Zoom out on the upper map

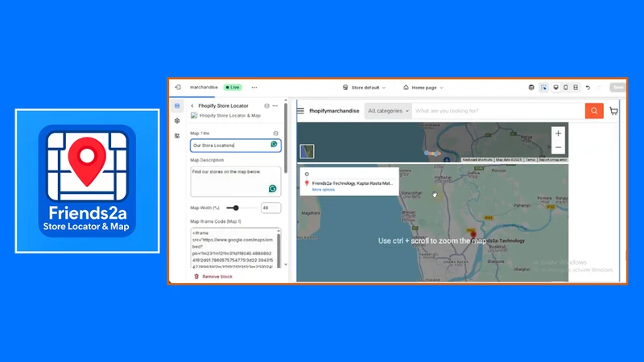click(x=558, y=147)
